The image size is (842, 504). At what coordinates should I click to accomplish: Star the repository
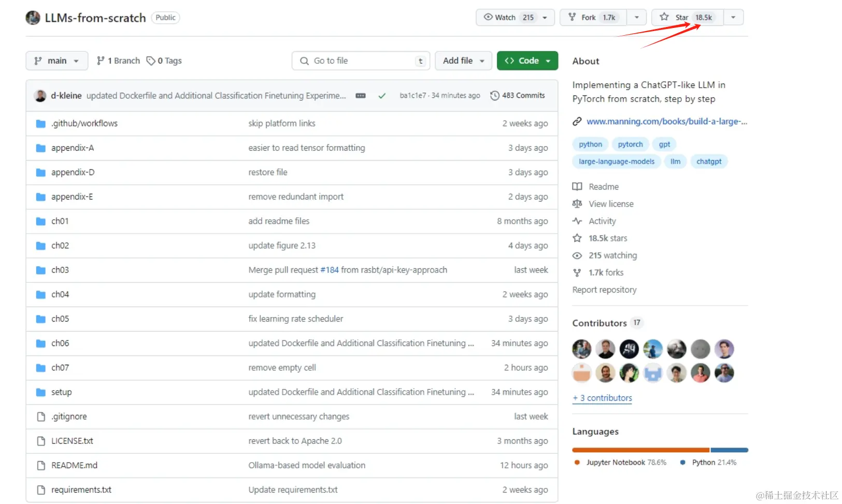pyautogui.click(x=687, y=18)
